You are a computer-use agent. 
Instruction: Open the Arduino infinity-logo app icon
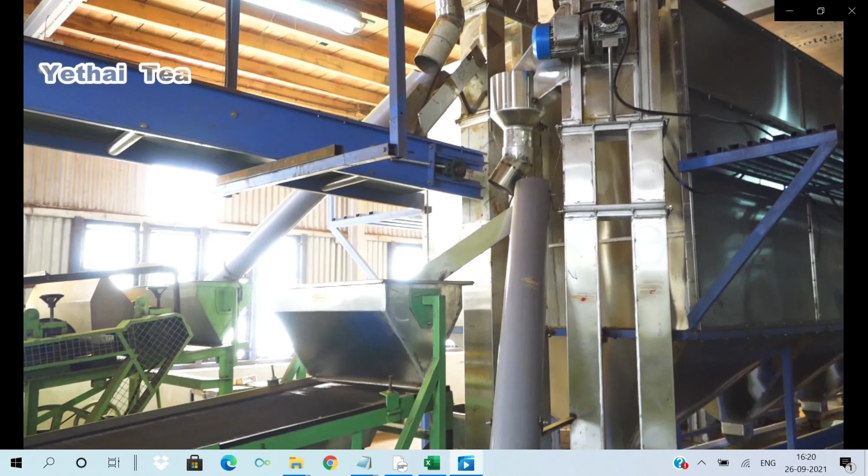point(262,463)
